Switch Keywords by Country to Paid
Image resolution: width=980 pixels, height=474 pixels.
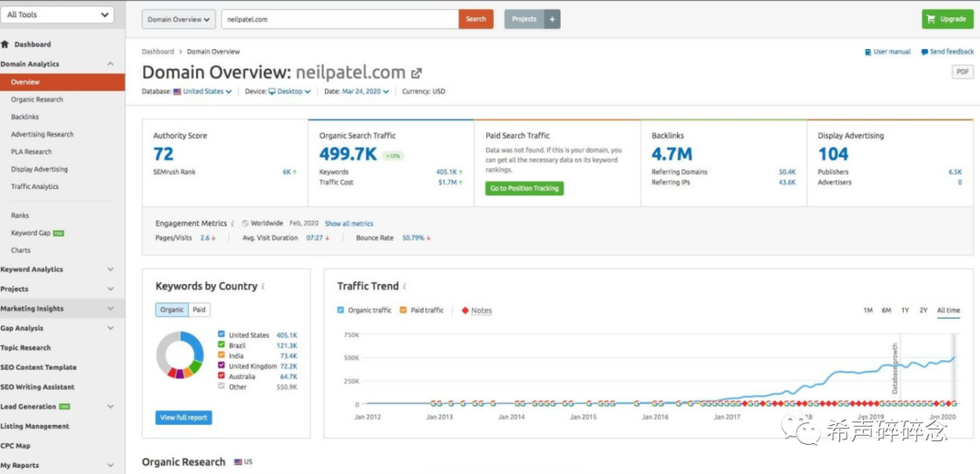(x=199, y=310)
